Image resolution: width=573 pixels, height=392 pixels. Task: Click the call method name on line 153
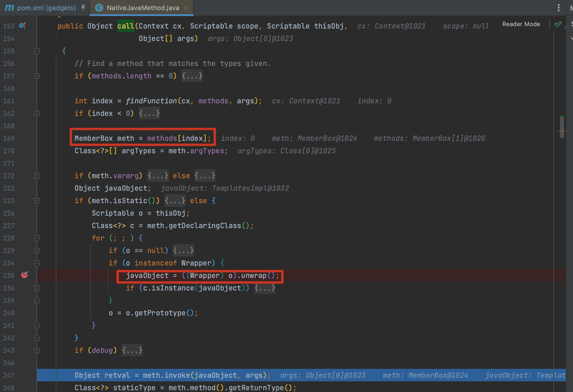click(126, 26)
